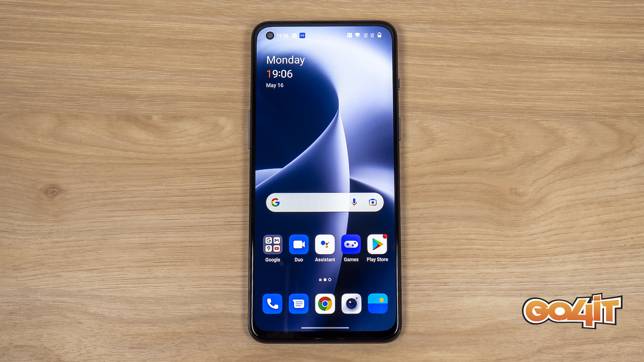Swipe to third home screen dot indicator

click(332, 279)
